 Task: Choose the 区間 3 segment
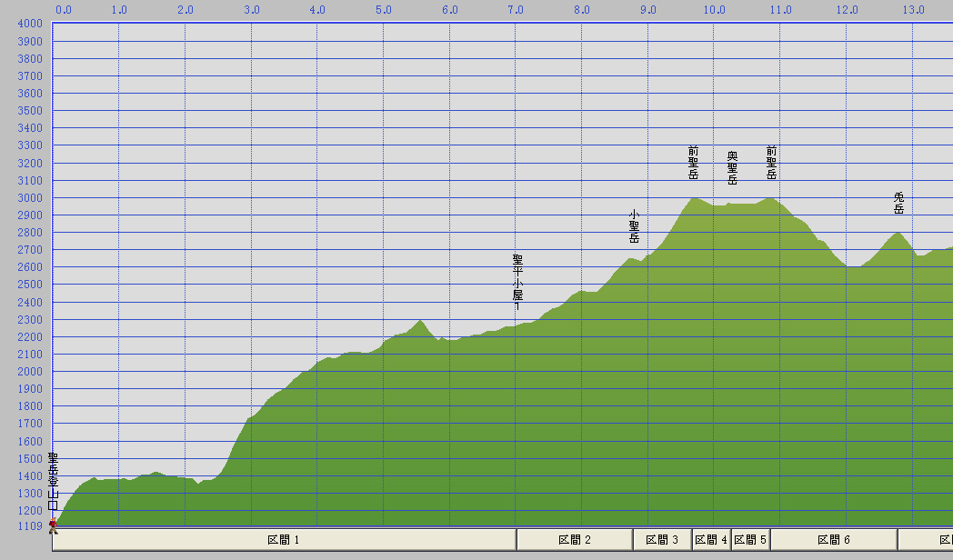(x=662, y=540)
